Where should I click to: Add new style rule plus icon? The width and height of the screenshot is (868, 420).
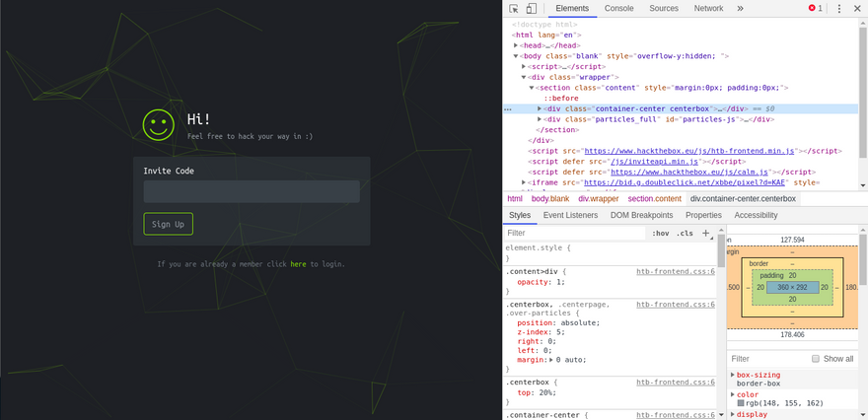point(706,233)
